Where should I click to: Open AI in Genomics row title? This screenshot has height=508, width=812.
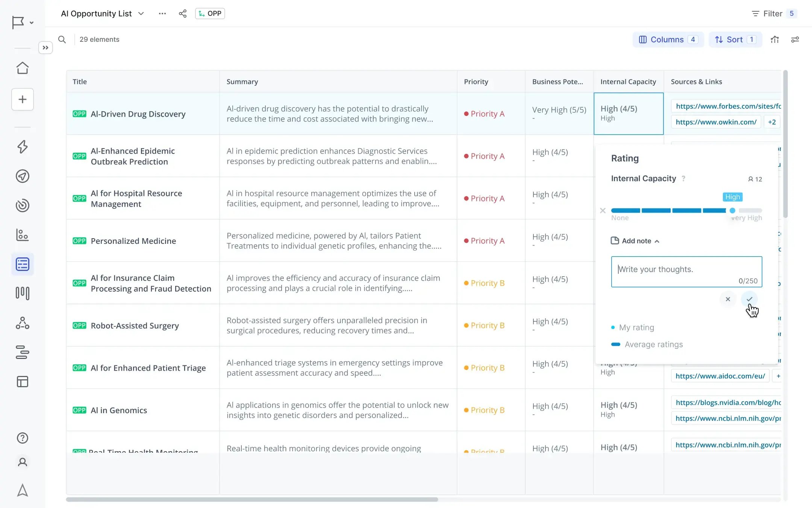(x=119, y=410)
